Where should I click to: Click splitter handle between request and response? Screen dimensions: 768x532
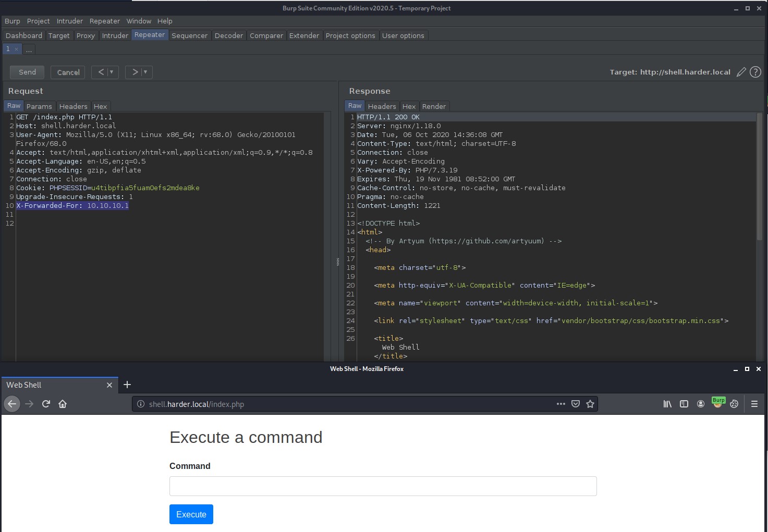pos(338,262)
